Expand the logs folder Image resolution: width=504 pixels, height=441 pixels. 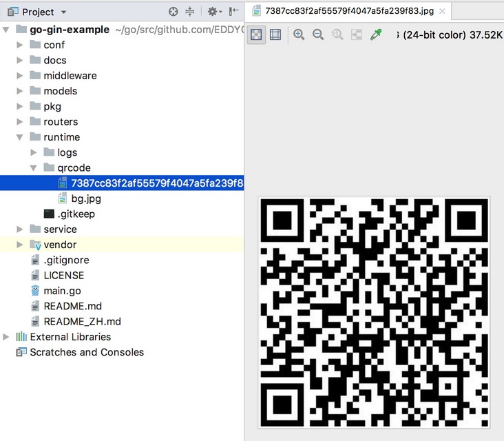[34, 152]
